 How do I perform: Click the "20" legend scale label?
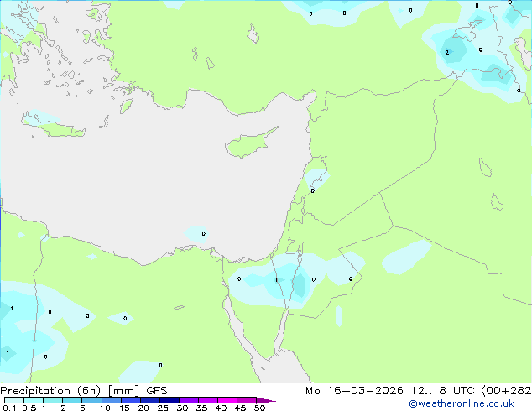tap(143, 408)
